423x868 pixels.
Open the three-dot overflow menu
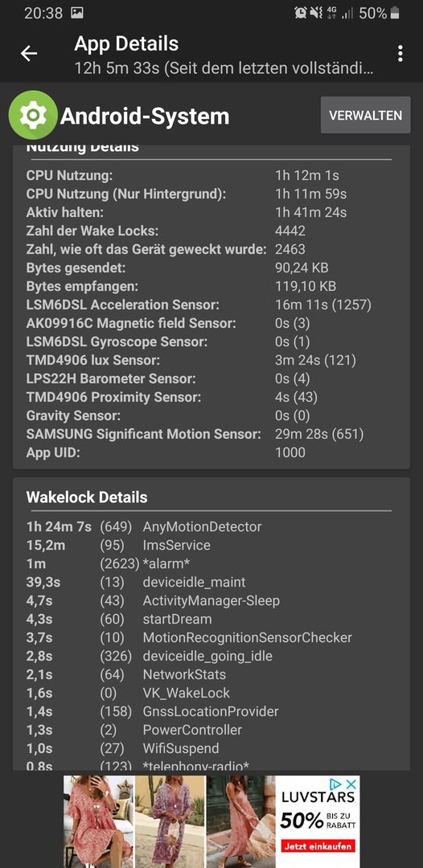pos(400,53)
